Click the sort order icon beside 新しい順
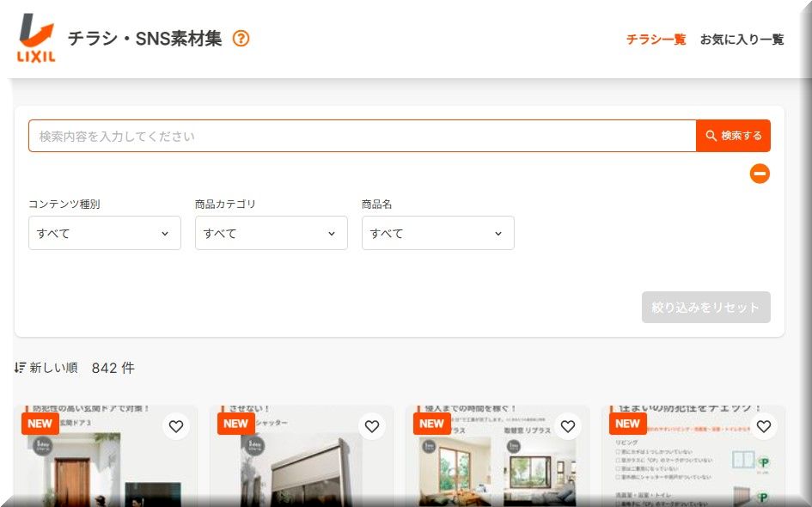 pos(21,368)
